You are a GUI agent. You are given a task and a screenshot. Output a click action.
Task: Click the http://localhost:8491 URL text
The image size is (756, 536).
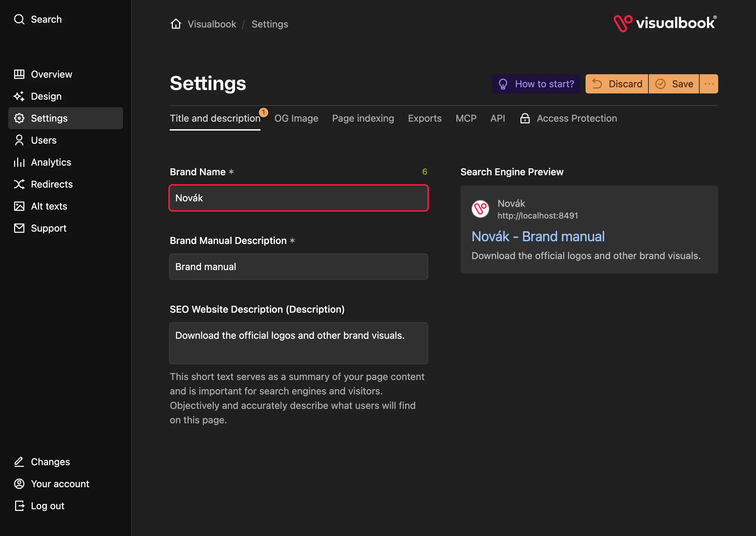538,215
